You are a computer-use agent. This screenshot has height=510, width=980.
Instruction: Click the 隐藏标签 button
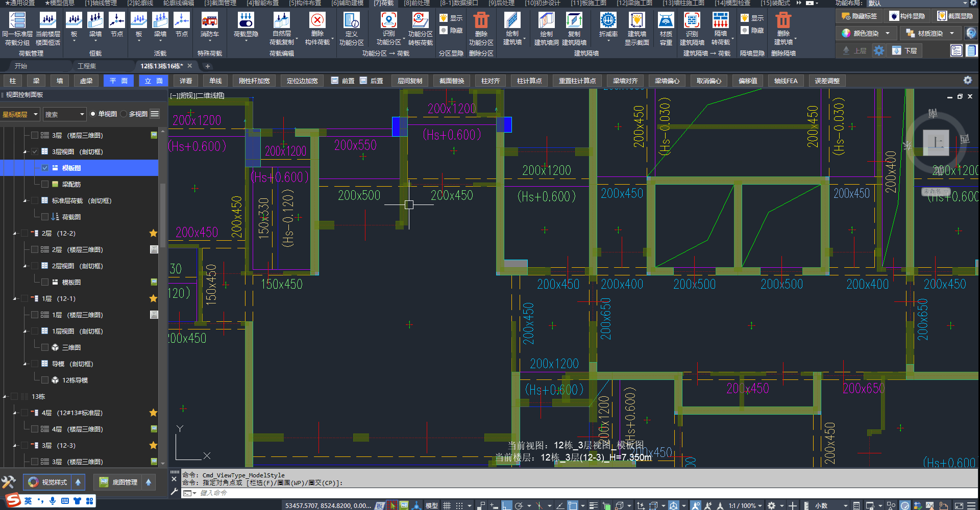coord(860,16)
